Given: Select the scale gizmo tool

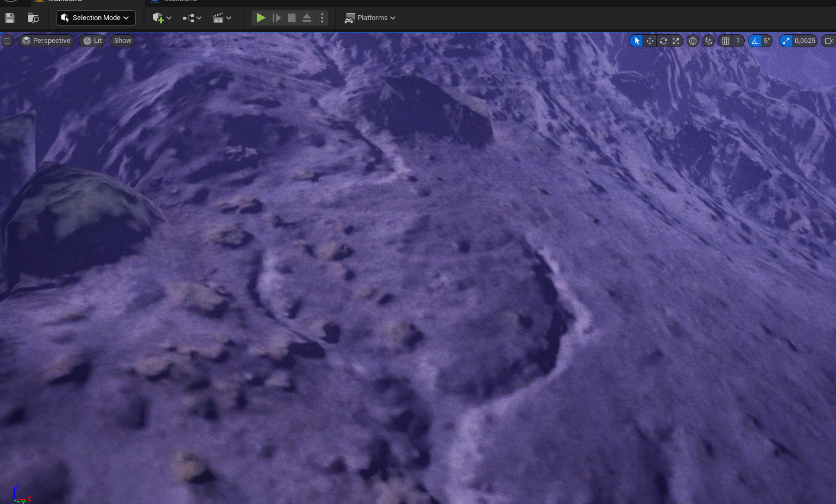Looking at the screenshot, I should point(676,41).
